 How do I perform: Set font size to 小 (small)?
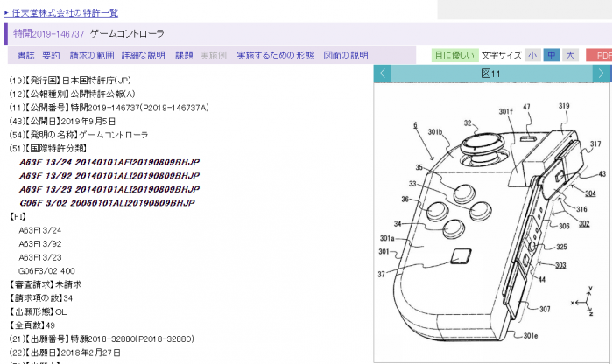pos(532,55)
